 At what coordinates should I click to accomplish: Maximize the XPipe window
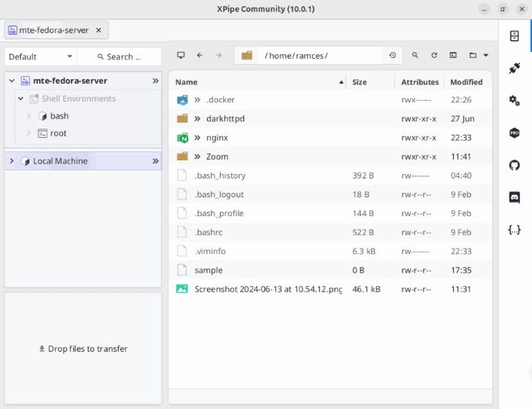[x=503, y=9]
